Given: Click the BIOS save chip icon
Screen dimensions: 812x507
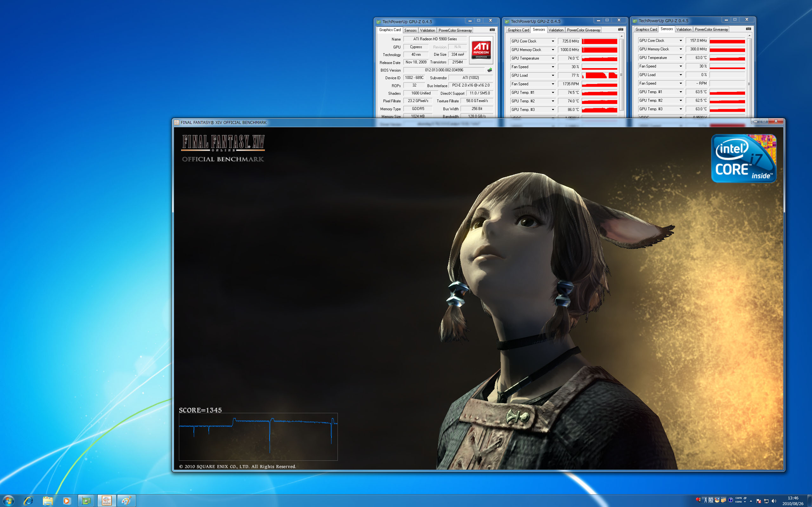Looking at the screenshot, I should [489, 70].
